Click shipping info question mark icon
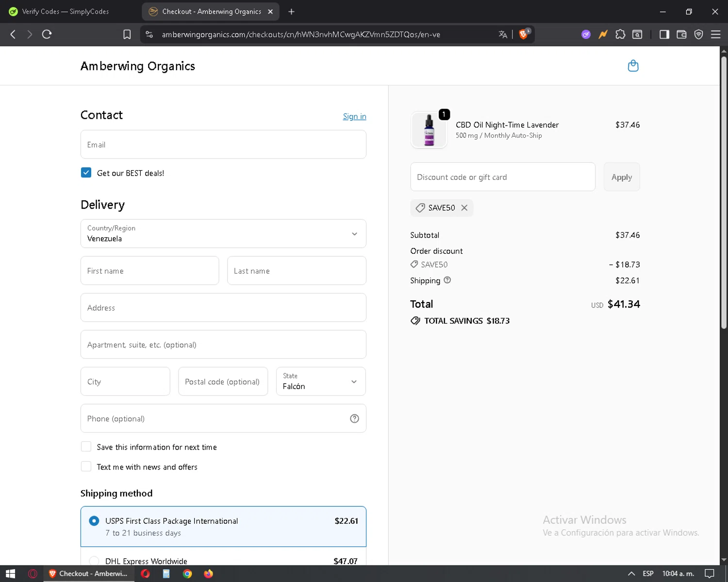728x582 pixels. 447,280
